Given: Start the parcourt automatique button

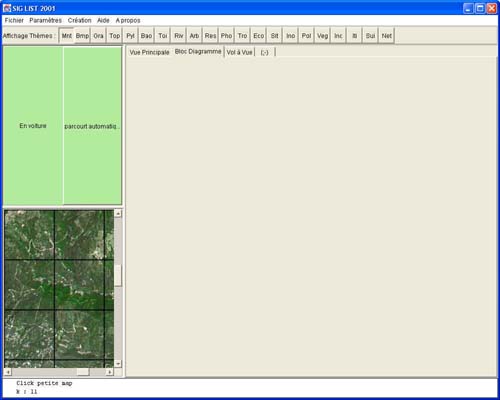Looking at the screenshot, I should tap(92, 126).
